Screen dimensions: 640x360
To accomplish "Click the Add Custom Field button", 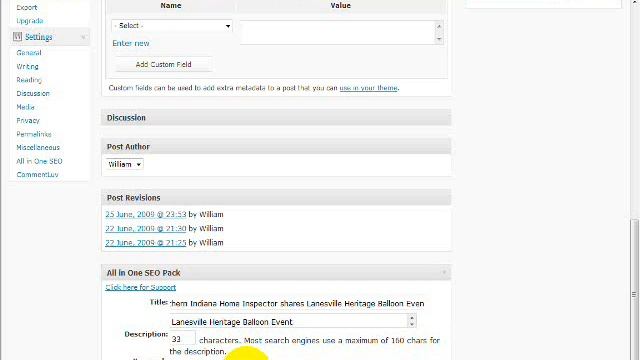I will (163, 64).
